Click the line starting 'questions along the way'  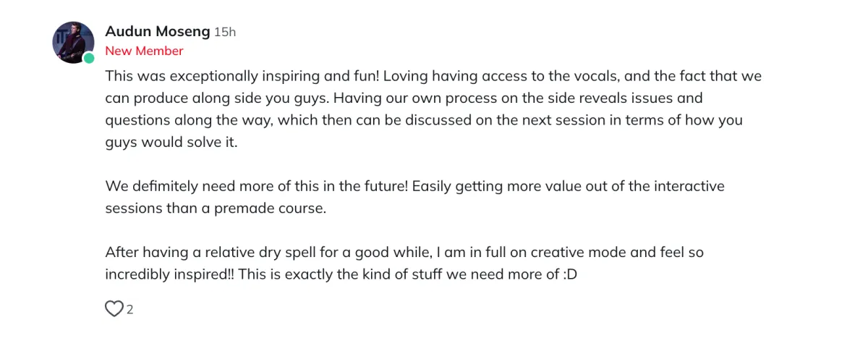pos(424,120)
